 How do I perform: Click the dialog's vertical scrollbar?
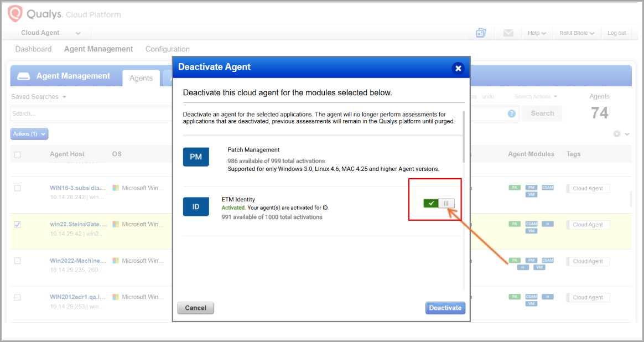(x=464, y=137)
